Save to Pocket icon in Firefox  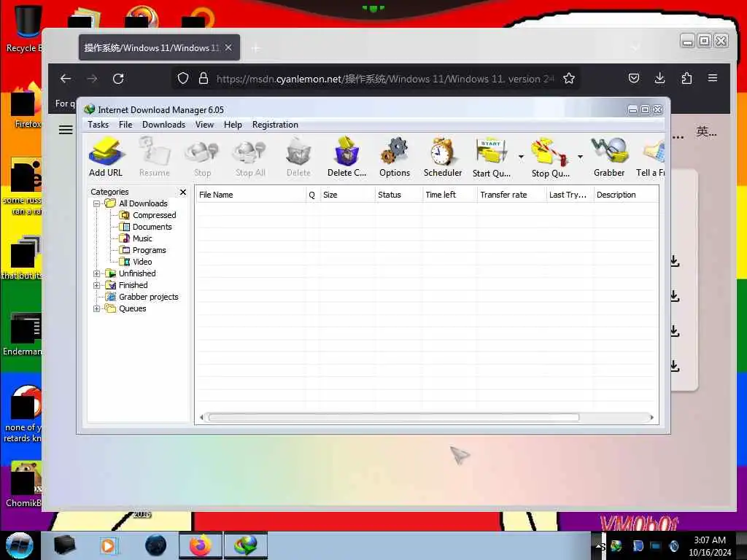pyautogui.click(x=634, y=78)
